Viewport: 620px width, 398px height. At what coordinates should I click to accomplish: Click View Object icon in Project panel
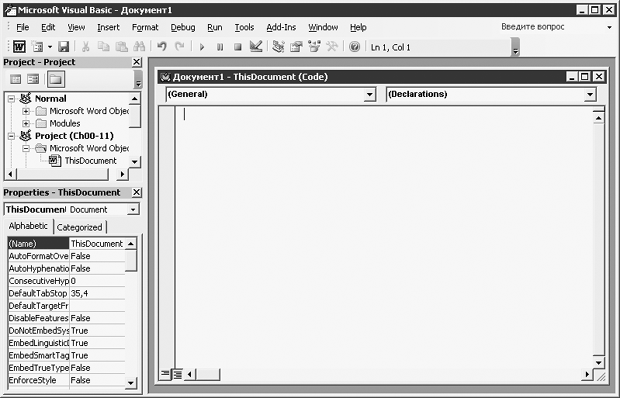pyautogui.click(x=33, y=79)
